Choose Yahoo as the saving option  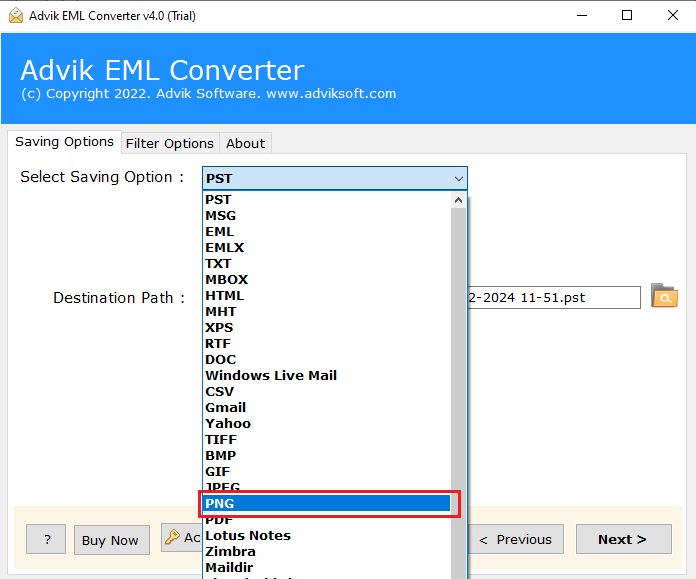[327, 424]
